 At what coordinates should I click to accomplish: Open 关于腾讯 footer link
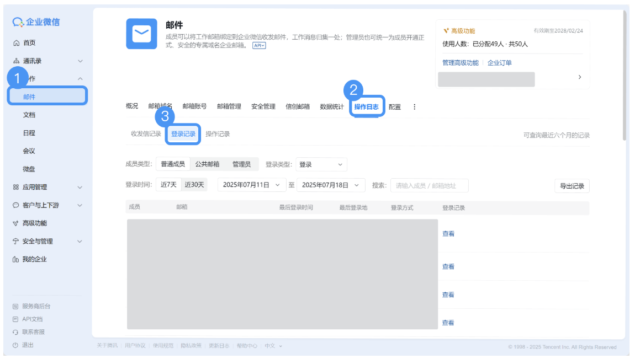(x=107, y=346)
